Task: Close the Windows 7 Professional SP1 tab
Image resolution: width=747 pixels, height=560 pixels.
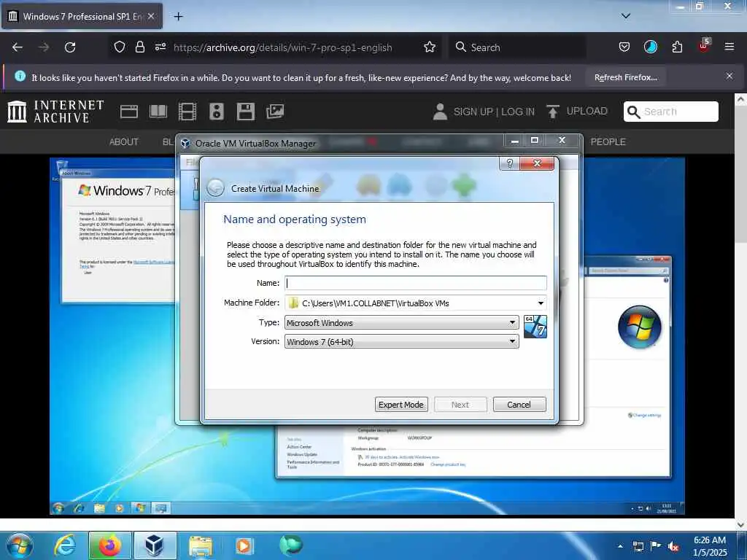Action: coord(151,16)
